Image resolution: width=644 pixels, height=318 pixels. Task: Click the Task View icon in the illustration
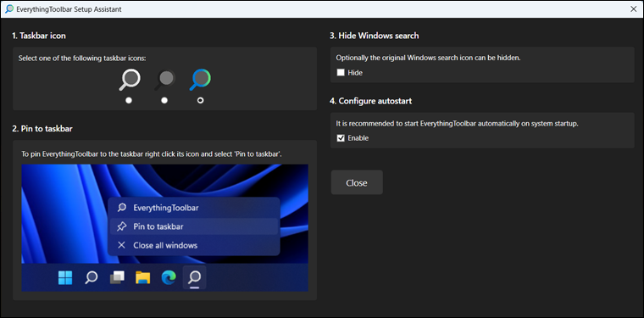click(x=117, y=278)
